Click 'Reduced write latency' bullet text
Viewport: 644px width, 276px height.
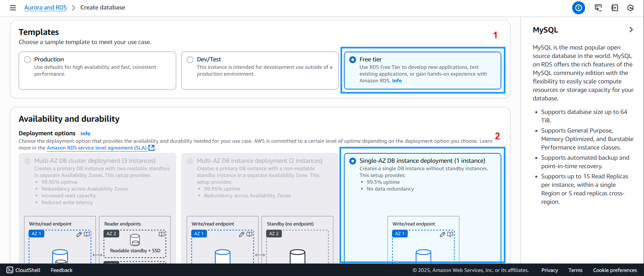[x=67, y=202]
